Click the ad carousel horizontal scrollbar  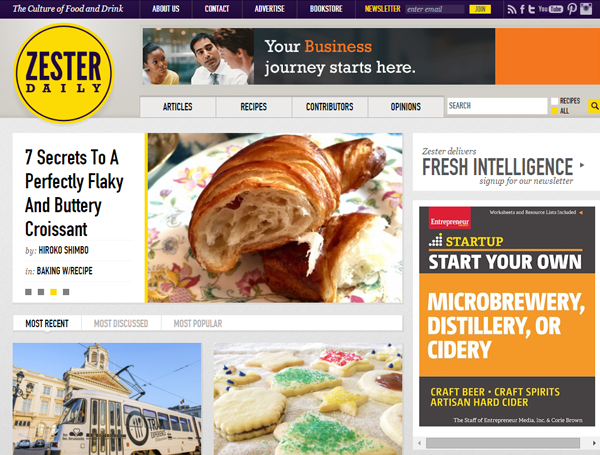point(503,443)
